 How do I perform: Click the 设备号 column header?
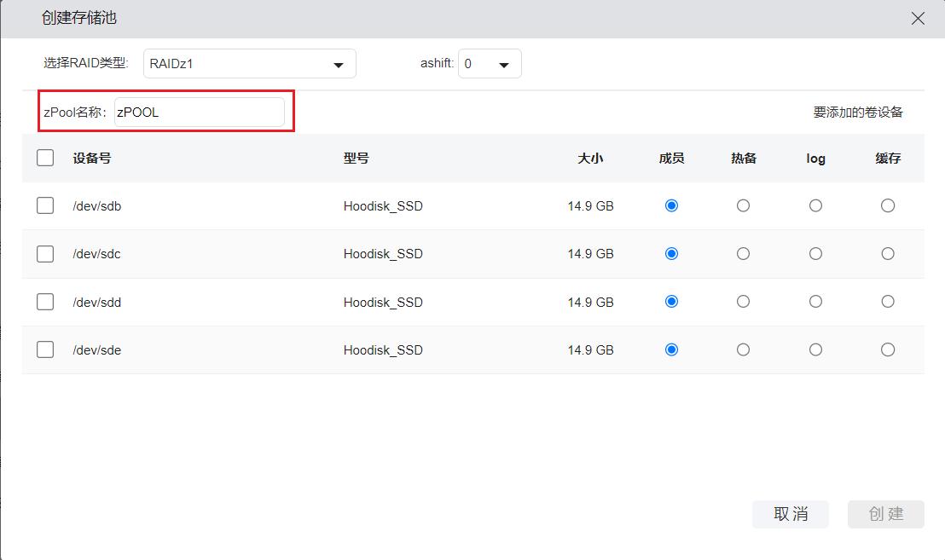pos(92,159)
